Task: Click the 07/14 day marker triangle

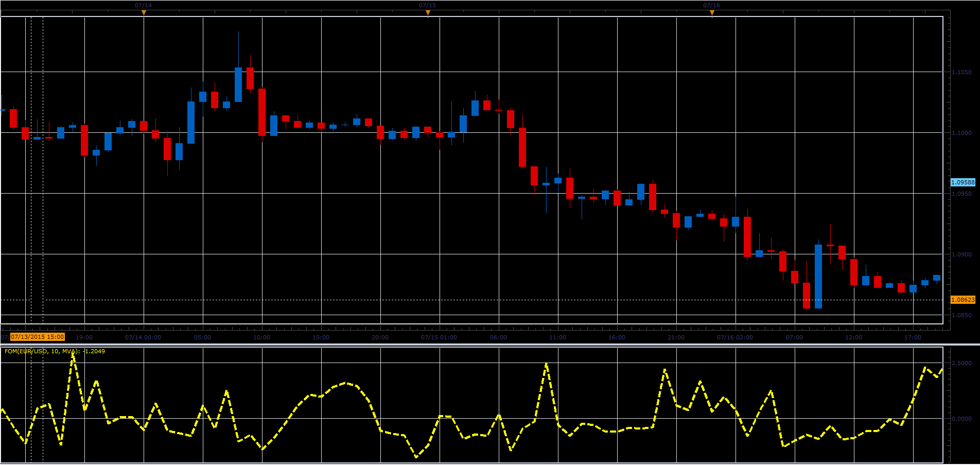Action: coord(144,12)
